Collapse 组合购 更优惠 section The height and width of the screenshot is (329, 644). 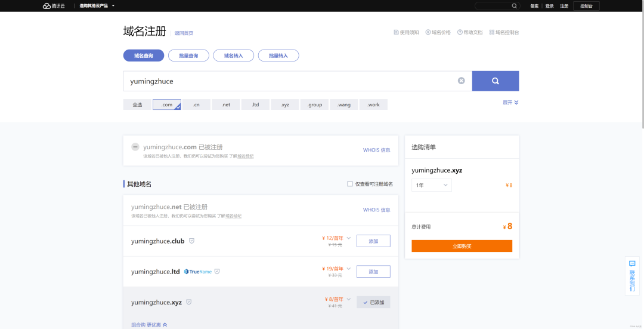tap(149, 325)
